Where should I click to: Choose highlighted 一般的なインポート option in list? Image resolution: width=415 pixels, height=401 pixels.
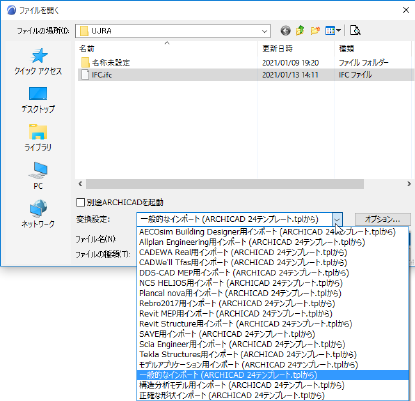tap(273, 375)
